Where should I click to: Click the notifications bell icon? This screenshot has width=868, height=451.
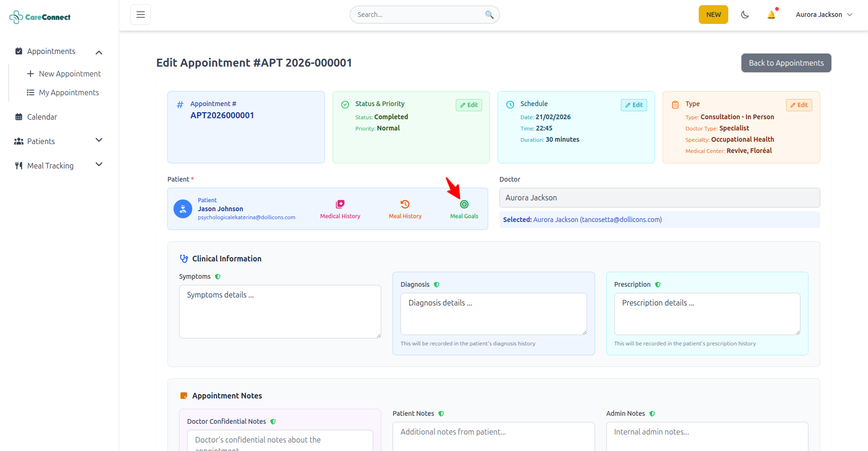coord(771,15)
